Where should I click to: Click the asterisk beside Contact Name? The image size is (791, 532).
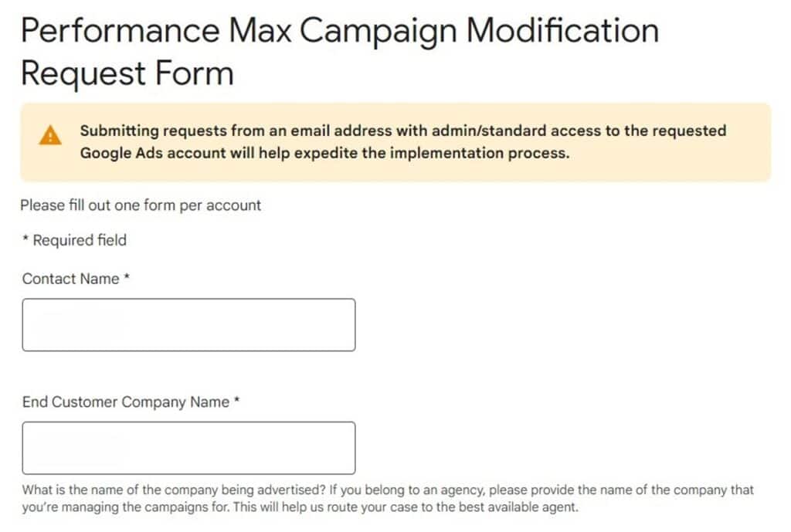click(127, 276)
